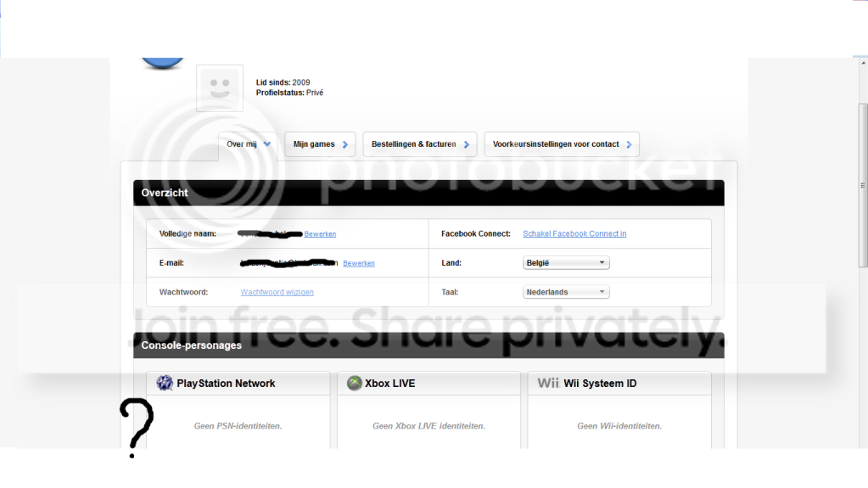The width and height of the screenshot is (868, 488).
Task: Click 'Geen Wii-identiteiten.' text
Action: pyautogui.click(x=619, y=426)
